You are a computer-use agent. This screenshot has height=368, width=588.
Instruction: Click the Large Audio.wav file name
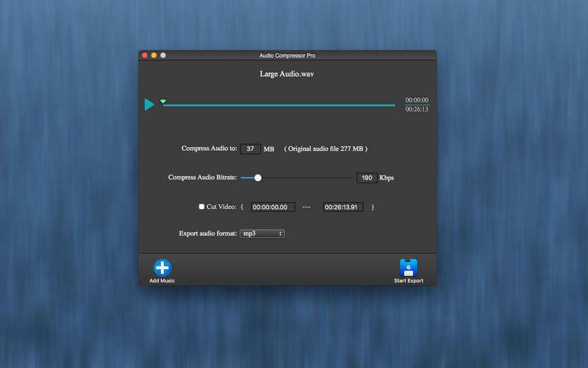click(287, 74)
